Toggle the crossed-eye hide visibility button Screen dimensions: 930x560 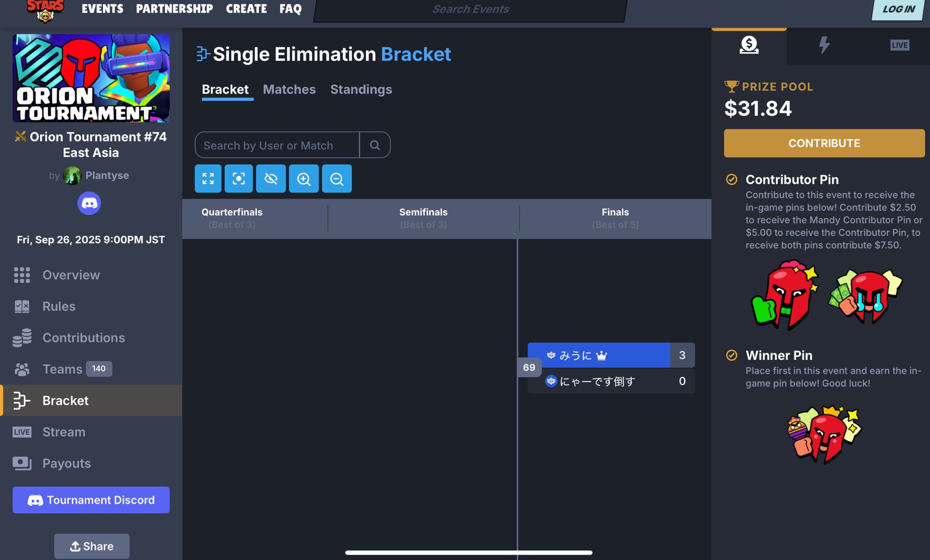click(271, 178)
